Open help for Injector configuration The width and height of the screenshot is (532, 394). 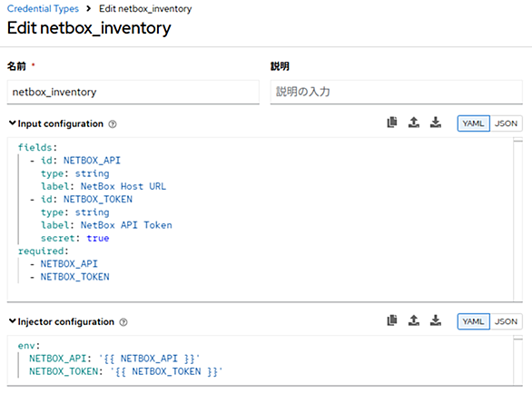123,322
